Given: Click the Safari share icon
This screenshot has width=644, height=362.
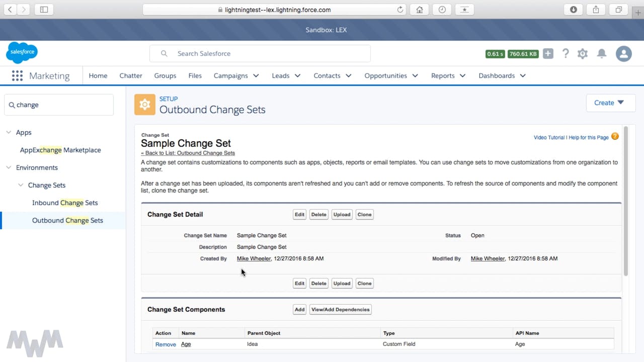Looking at the screenshot, I should [x=596, y=10].
